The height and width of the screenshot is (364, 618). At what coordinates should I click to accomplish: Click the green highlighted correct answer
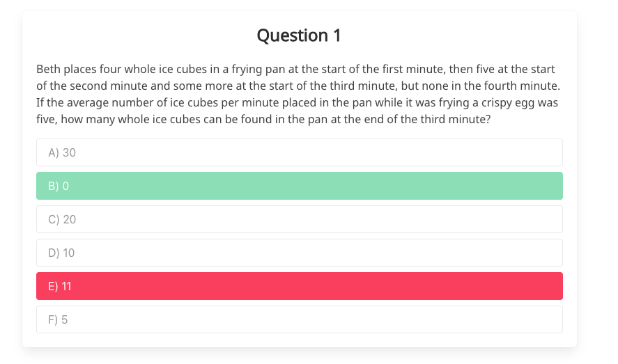(x=299, y=186)
